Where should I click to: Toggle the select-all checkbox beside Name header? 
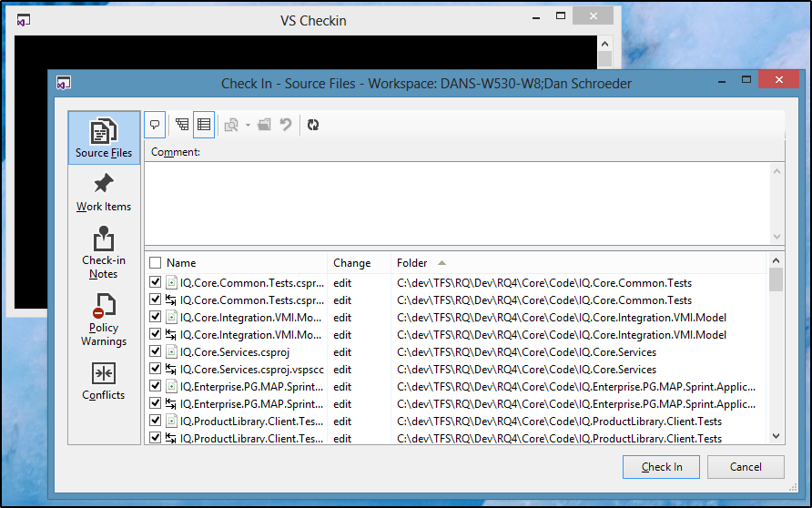156,262
